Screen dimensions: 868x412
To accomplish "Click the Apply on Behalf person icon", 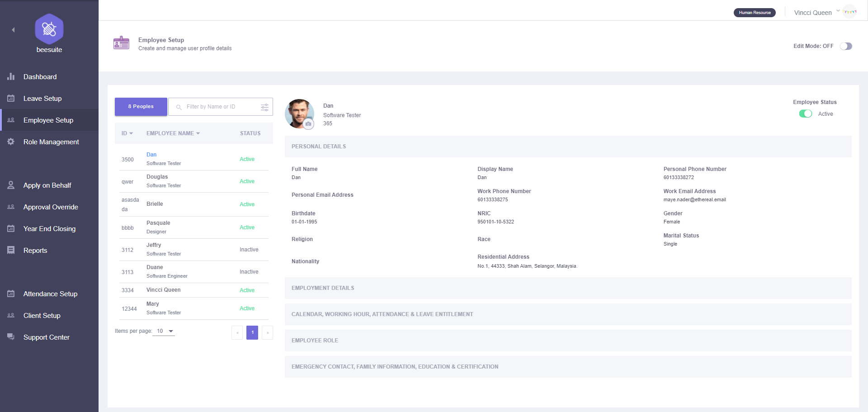I will 11,185.
